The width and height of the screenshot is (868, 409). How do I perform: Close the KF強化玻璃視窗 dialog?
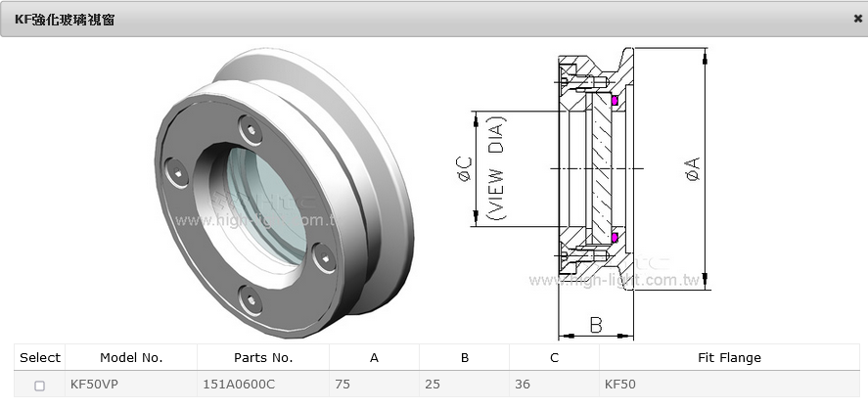click(857, 19)
